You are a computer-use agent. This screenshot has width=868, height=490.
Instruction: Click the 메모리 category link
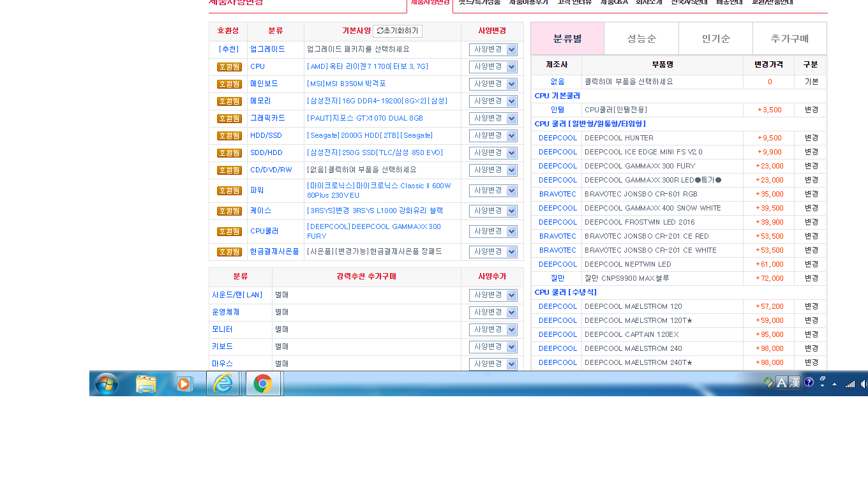tap(260, 101)
